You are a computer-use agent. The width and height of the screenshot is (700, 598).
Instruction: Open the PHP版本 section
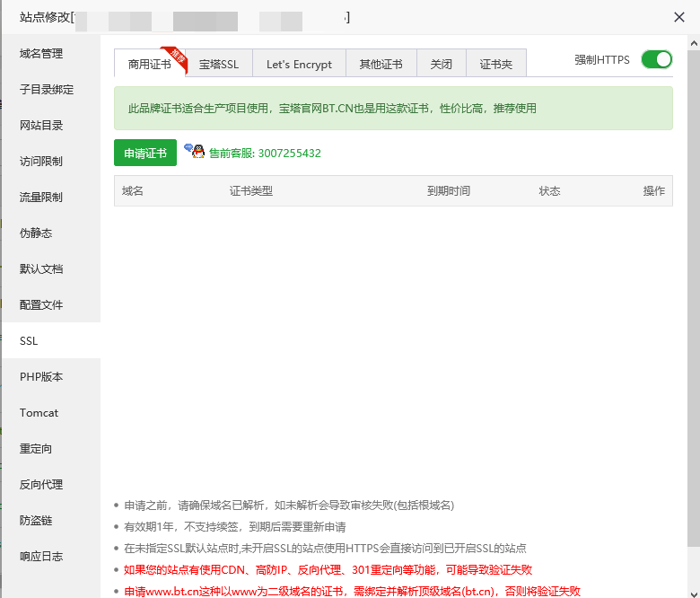point(41,377)
